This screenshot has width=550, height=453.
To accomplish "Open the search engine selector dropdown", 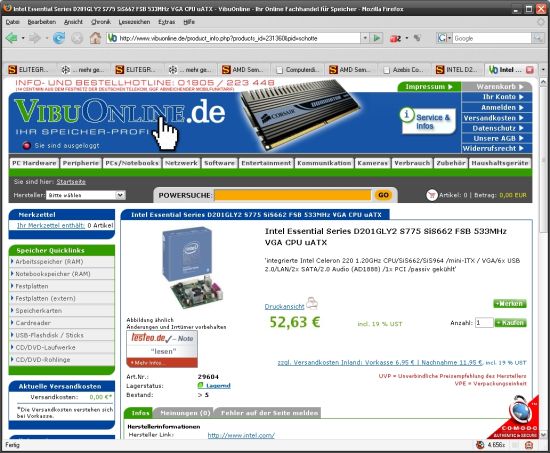I will tap(449, 38).
